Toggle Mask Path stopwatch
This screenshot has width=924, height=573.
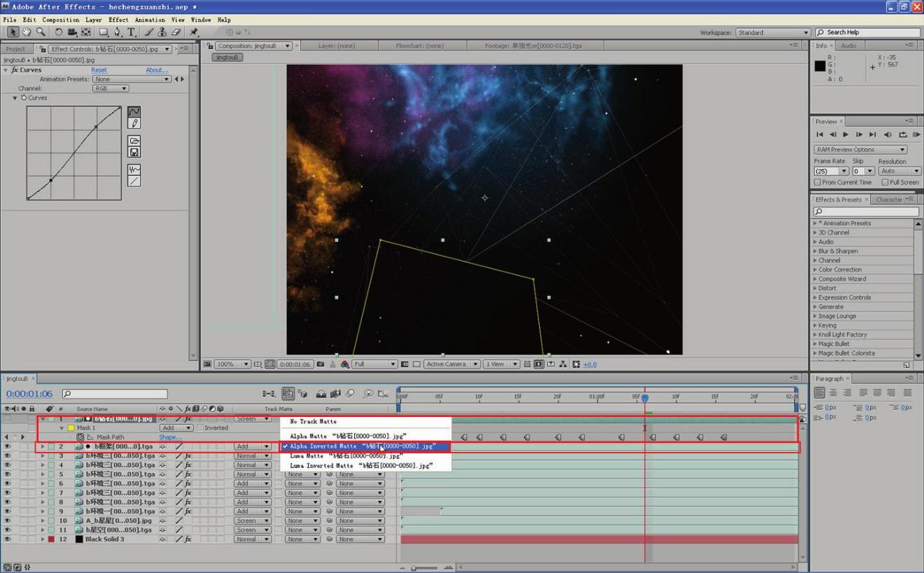(80, 437)
